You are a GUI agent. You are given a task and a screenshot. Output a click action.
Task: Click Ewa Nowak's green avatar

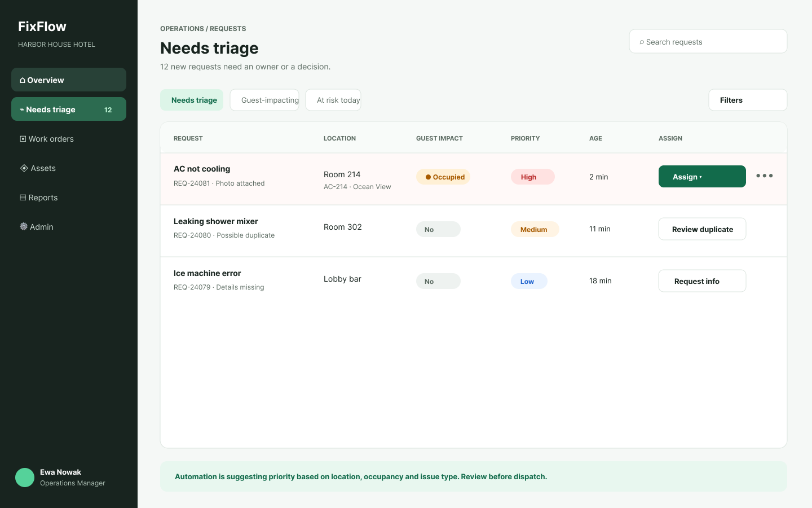25,478
